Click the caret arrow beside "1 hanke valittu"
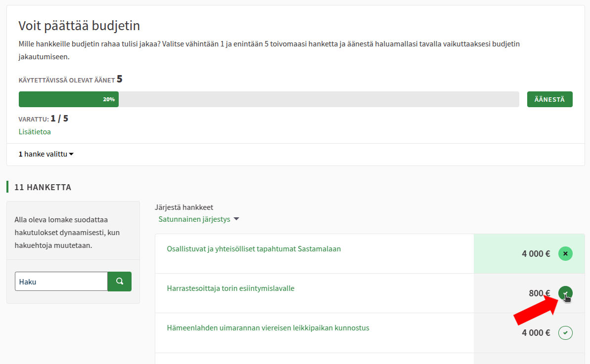 coord(71,155)
